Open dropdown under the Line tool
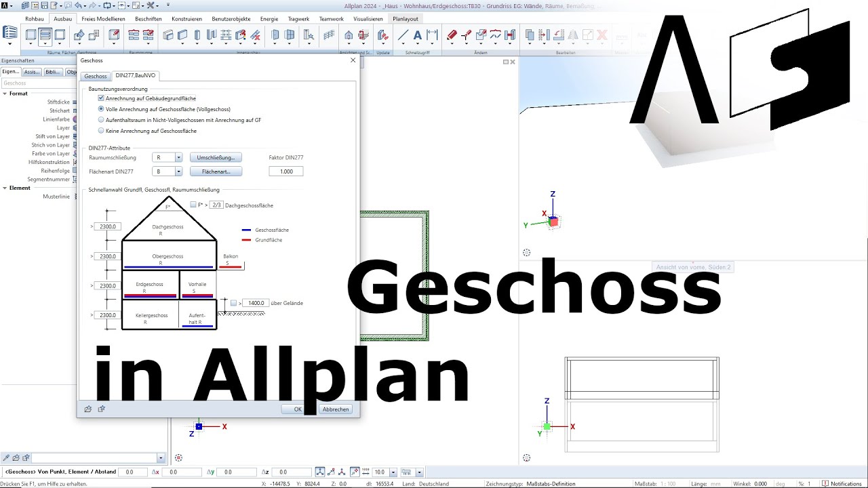The width and height of the screenshot is (868, 488). click(x=403, y=45)
